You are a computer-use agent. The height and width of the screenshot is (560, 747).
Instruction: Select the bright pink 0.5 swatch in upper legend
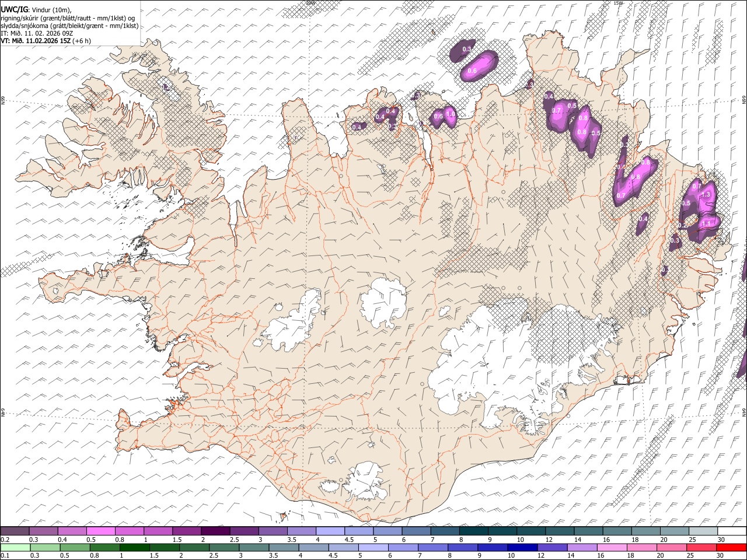(100, 531)
